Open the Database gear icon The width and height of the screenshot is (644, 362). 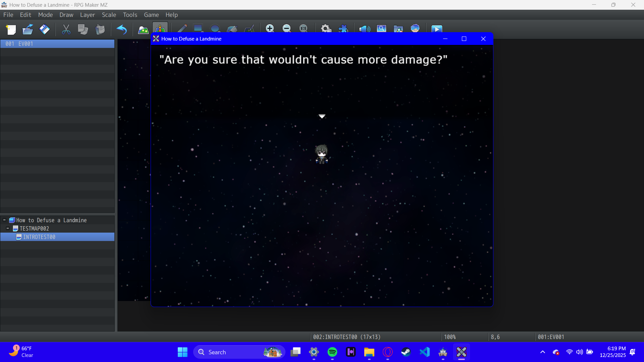coord(326,28)
